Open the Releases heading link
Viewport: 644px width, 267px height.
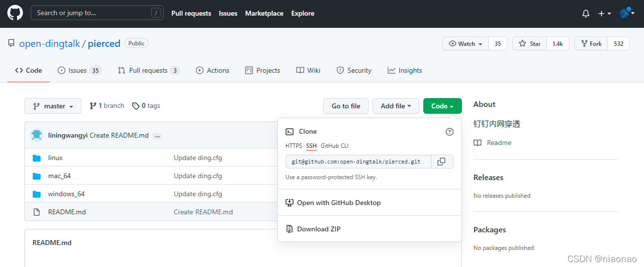click(488, 178)
